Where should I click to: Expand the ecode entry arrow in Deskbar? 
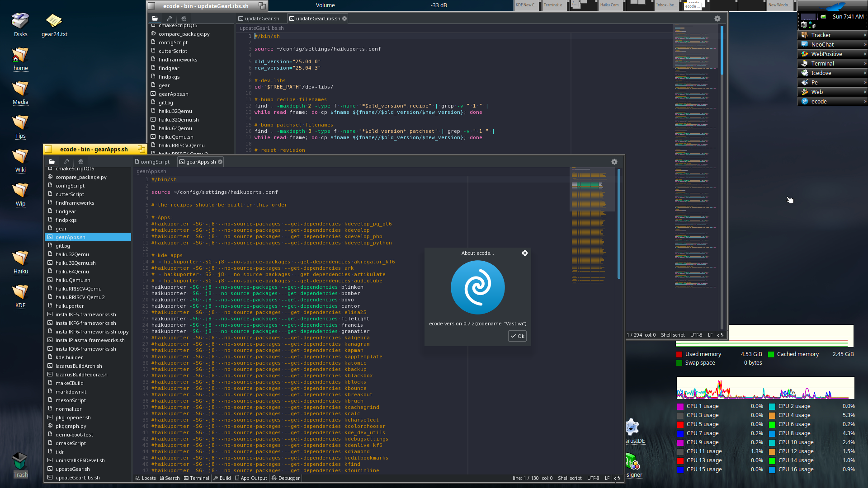coord(865,102)
